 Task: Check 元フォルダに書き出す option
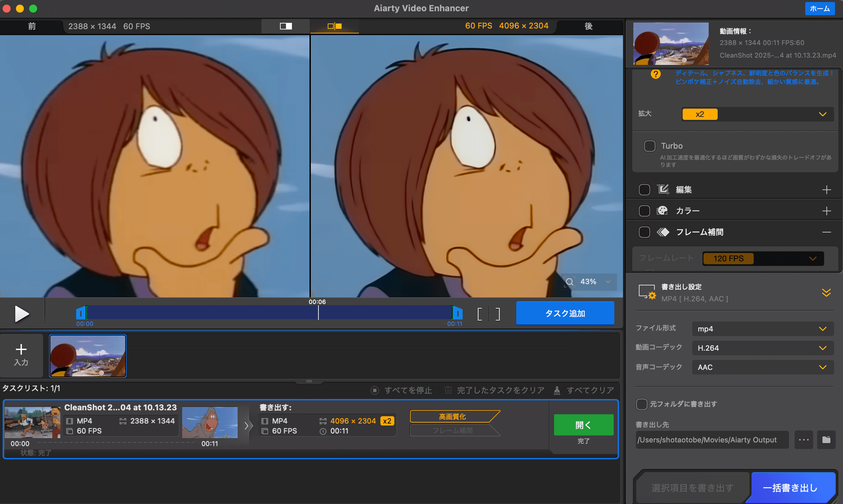point(642,404)
